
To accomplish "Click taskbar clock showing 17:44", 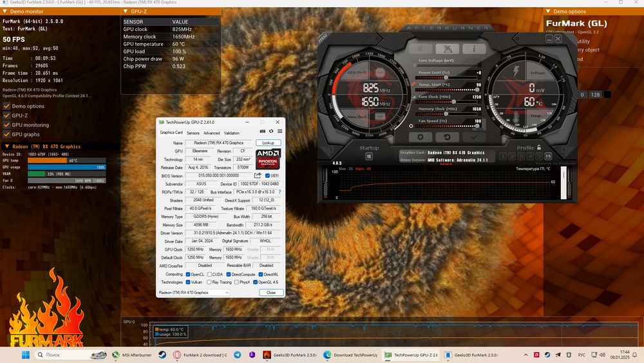I will coord(620,355).
